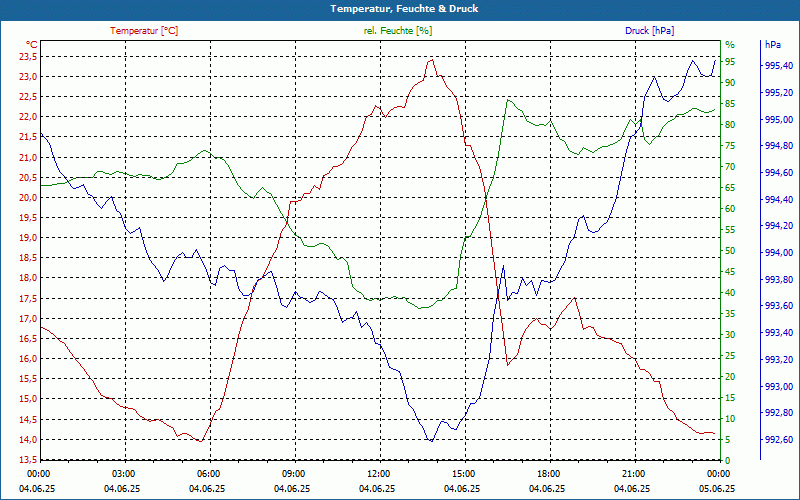Click the green '%' axis unit label
This screenshot has height=500, width=800.
pos(730,44)
